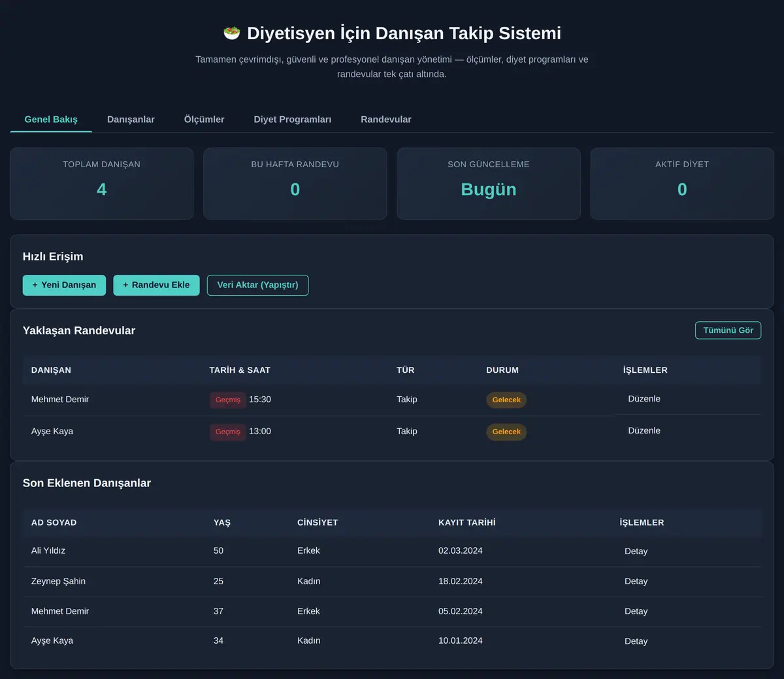Open the Danışanlar tab
Viewport: 784px width, 679px height.
click(131, 119)
